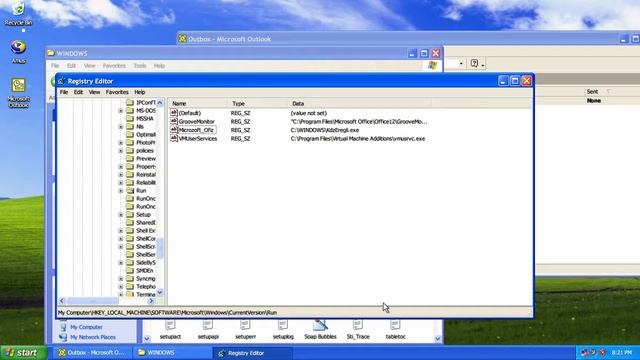
Task: Open the setupapi file in WINDOWS window
Action: coord(208,330)
